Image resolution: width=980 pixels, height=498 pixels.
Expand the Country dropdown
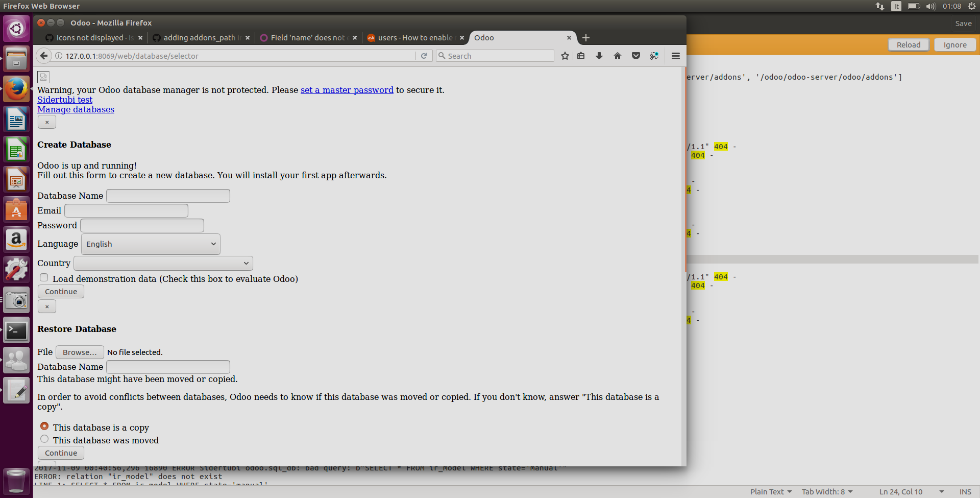tap(163, 263)
